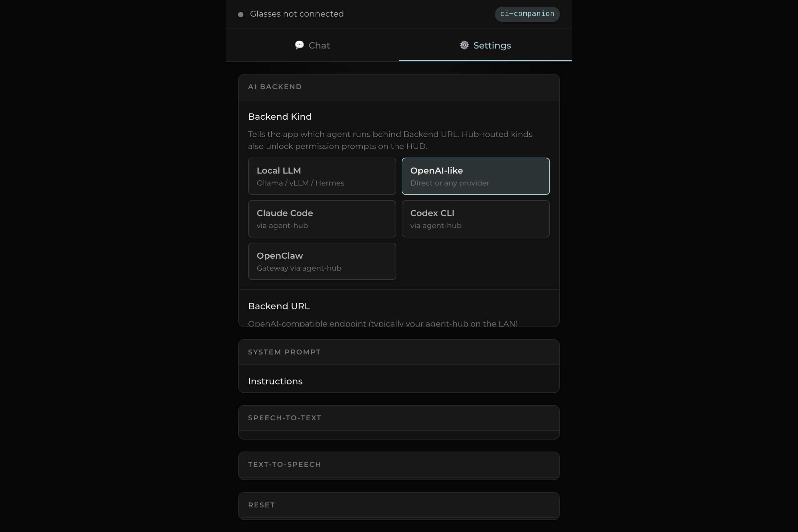798x532 pixels.
Task: Select the Local LLM backend
Action: point(322,176)
